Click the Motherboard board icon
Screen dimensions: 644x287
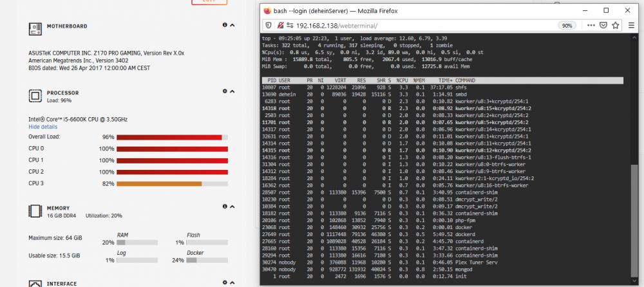click(x=35, y=29)
